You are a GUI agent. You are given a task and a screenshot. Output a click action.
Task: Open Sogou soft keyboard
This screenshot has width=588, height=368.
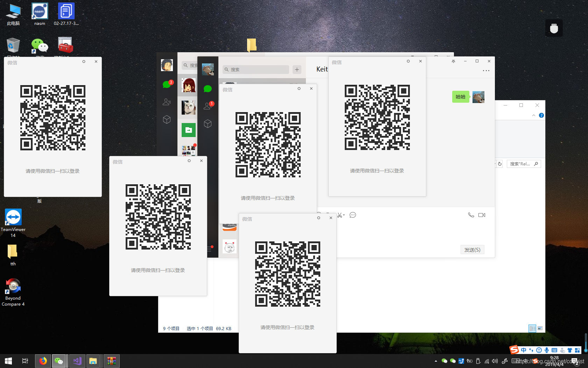(x=554, y=350)
